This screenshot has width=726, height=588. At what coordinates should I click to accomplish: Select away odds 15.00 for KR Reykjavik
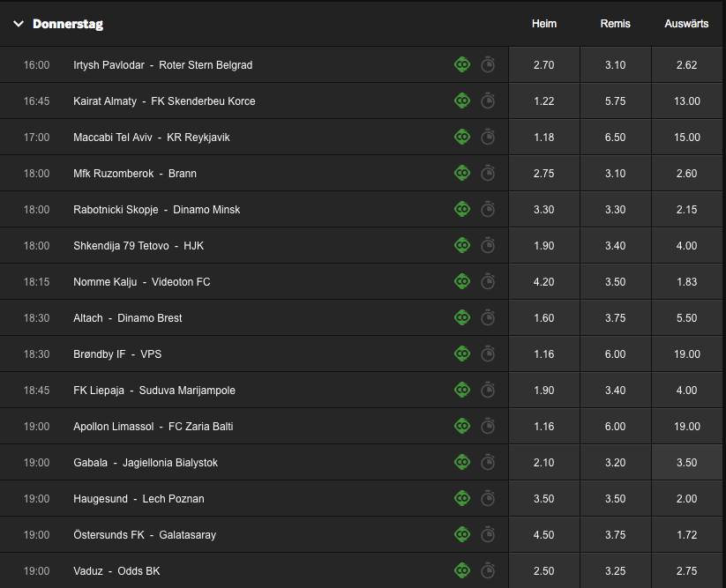(x=687, y=137)
